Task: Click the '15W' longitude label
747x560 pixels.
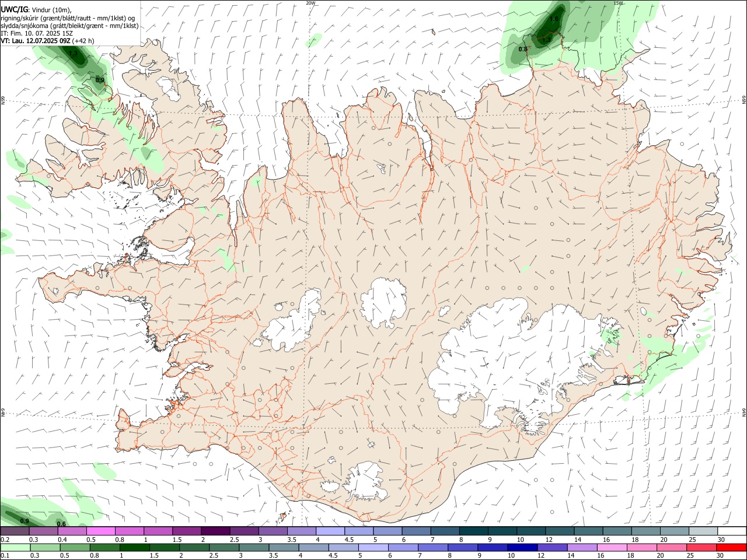Action: [x=619, y=3]
